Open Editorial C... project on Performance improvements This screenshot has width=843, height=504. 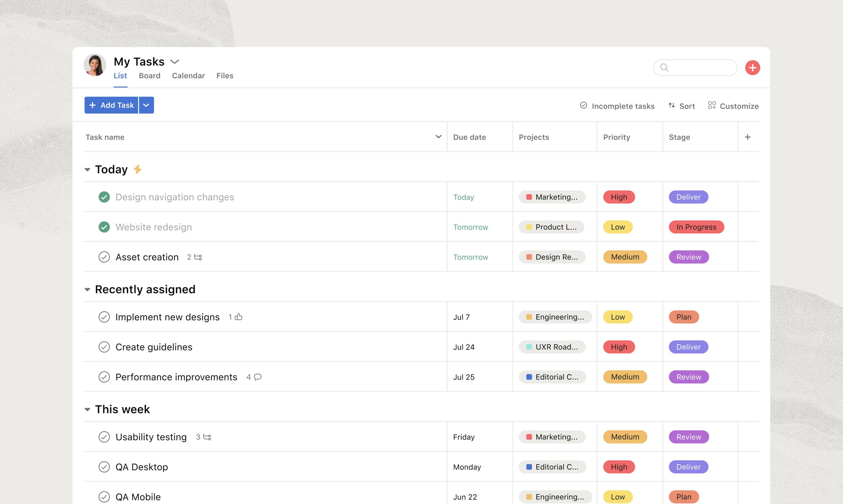[552, 377]
